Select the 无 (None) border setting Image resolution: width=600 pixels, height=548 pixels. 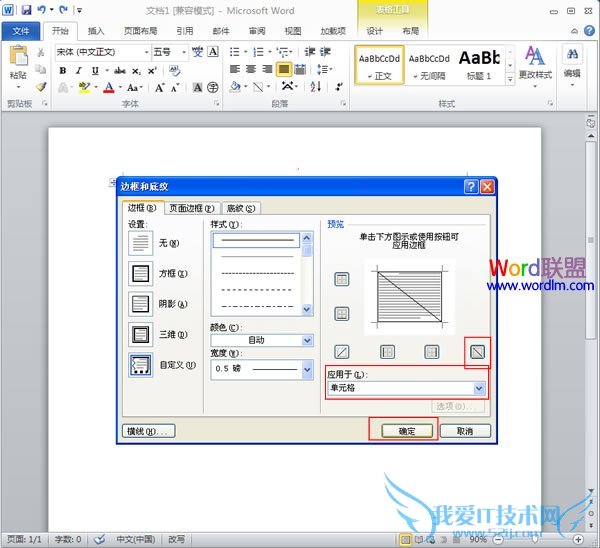(140, 243)
